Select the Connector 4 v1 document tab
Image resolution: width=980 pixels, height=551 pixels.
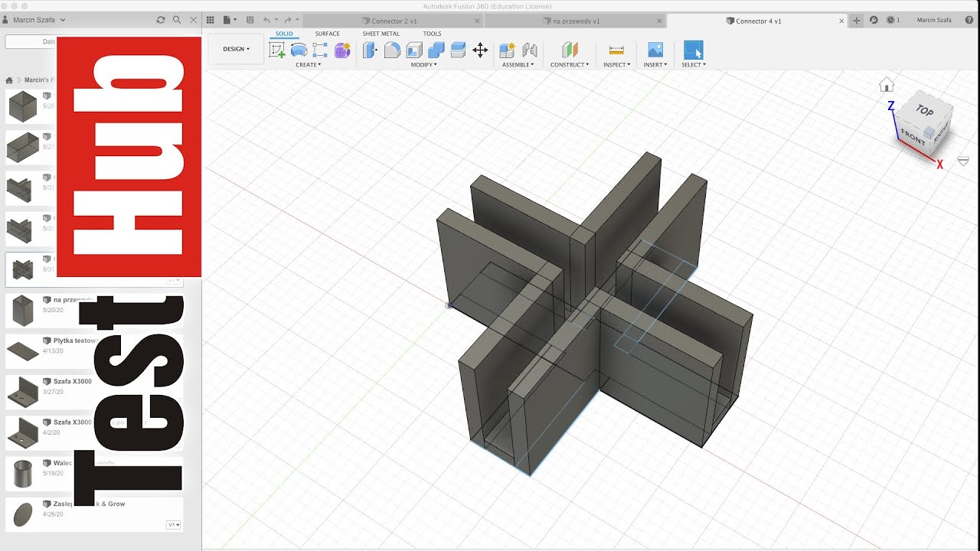[758, 21]
